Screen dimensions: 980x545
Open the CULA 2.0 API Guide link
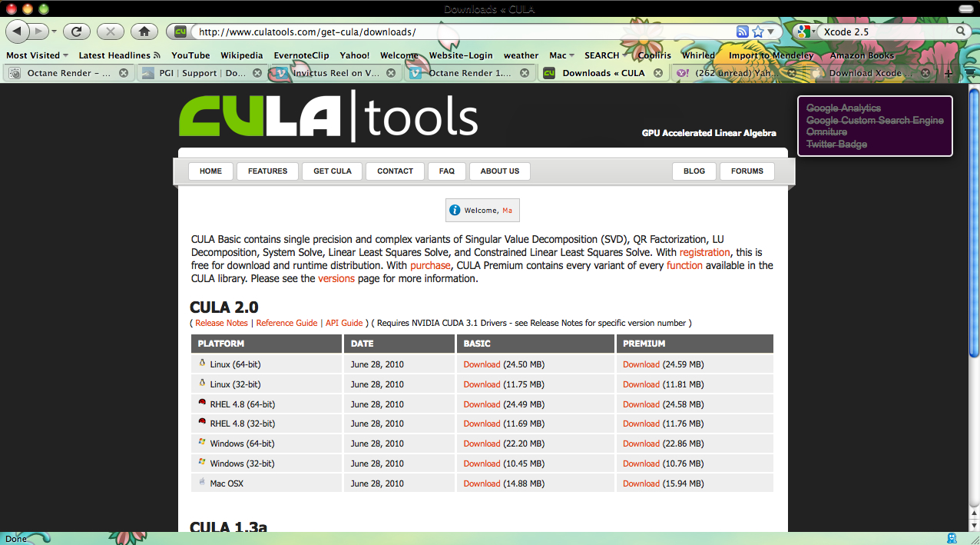tap(344, 323)
